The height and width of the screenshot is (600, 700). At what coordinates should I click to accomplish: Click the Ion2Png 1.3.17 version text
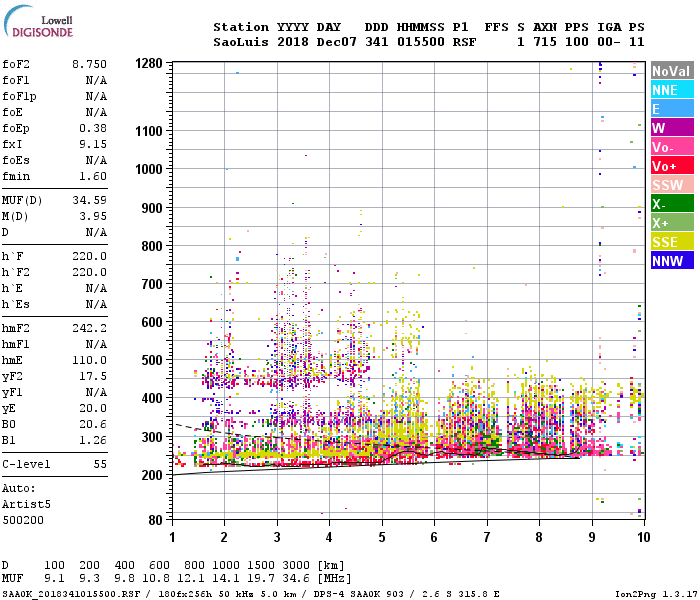coord(654,594)
